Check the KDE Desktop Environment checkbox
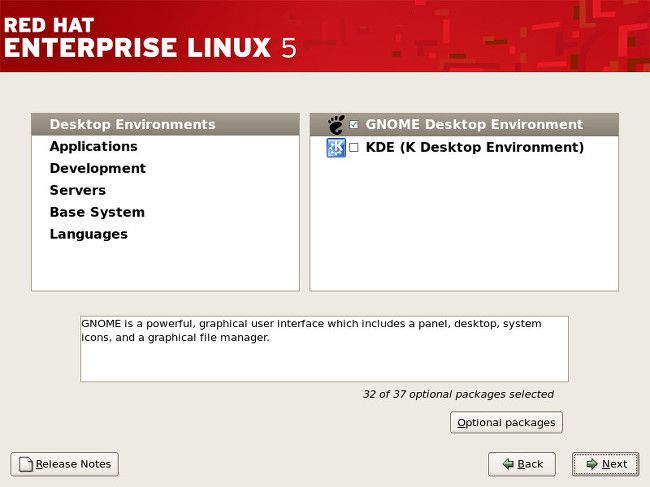The image size is (650, 487). click(354, 148)
